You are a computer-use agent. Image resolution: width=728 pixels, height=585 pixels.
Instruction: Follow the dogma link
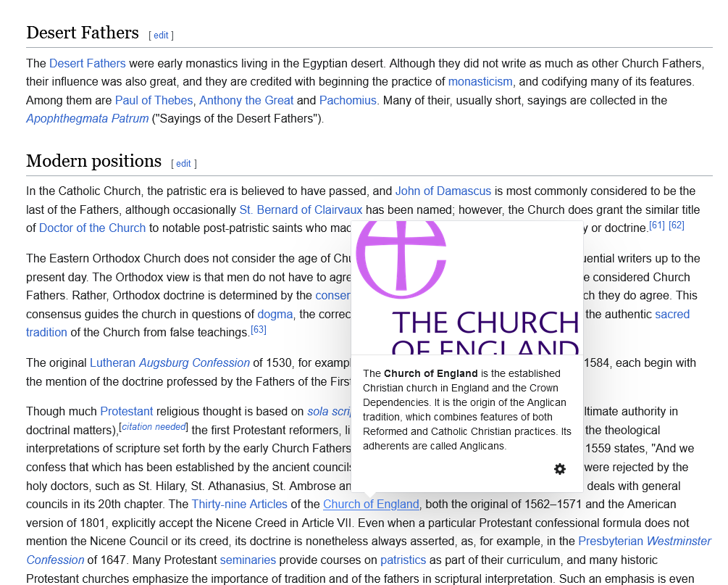(275, 315)
